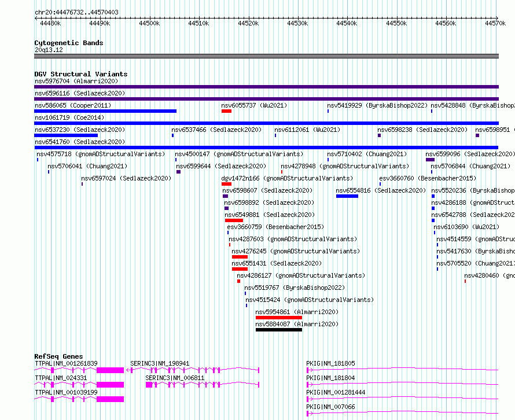Click nsv5419929 (ByrskaBishop2022) label
This screenshot has width=515, height=420.
point(377,105)
